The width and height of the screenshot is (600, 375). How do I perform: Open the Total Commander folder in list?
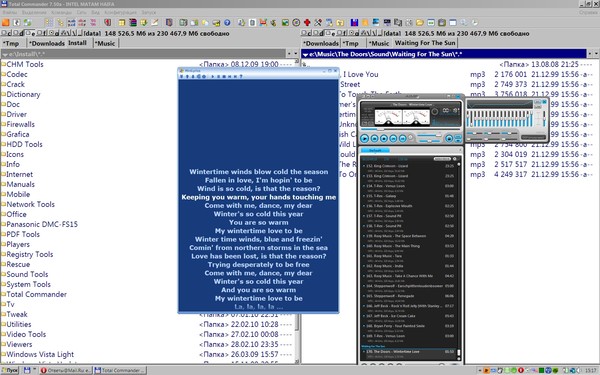pos(36,294)
